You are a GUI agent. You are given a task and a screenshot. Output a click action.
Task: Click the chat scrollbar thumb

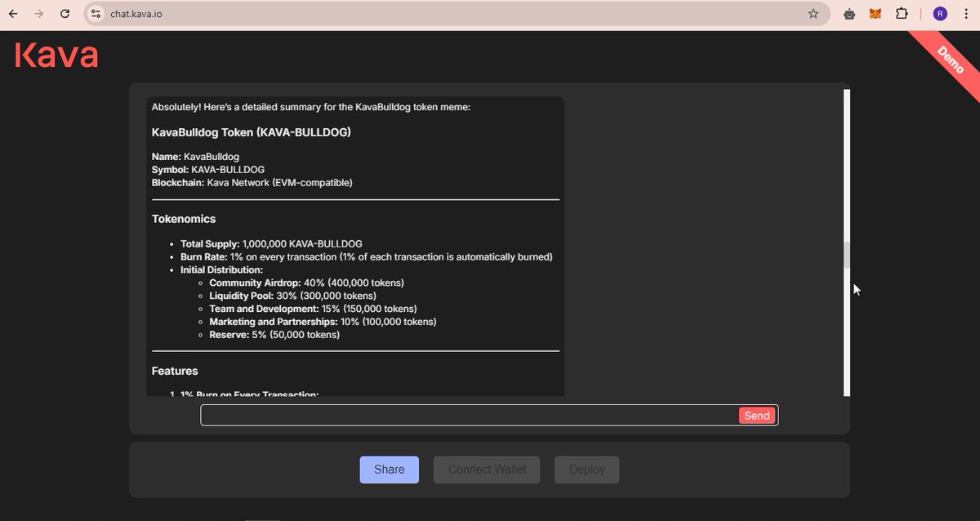tap(847, 255)
